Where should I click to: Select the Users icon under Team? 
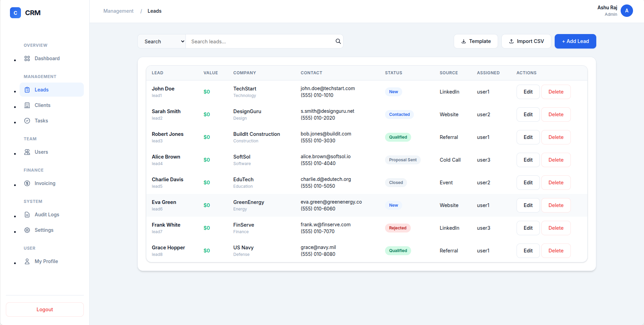[x=27, y=152]
